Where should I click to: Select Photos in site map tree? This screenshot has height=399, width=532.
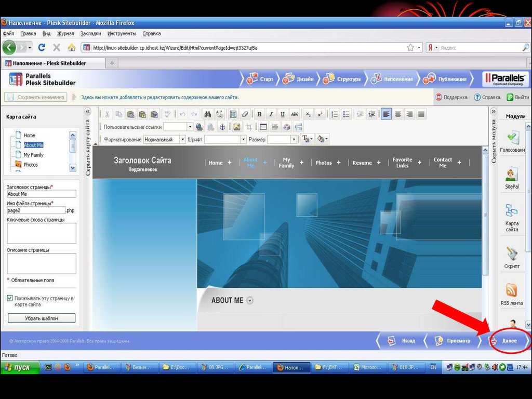pos(31,165)
